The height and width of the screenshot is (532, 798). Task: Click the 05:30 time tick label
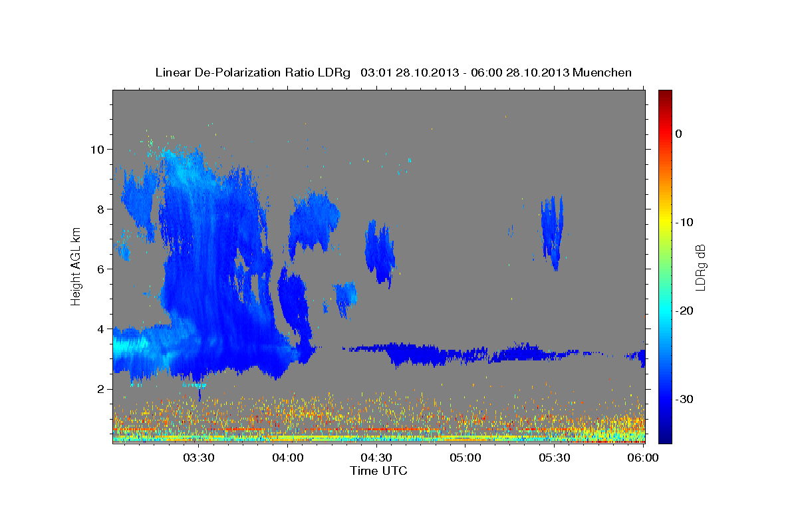pos(555,458)
